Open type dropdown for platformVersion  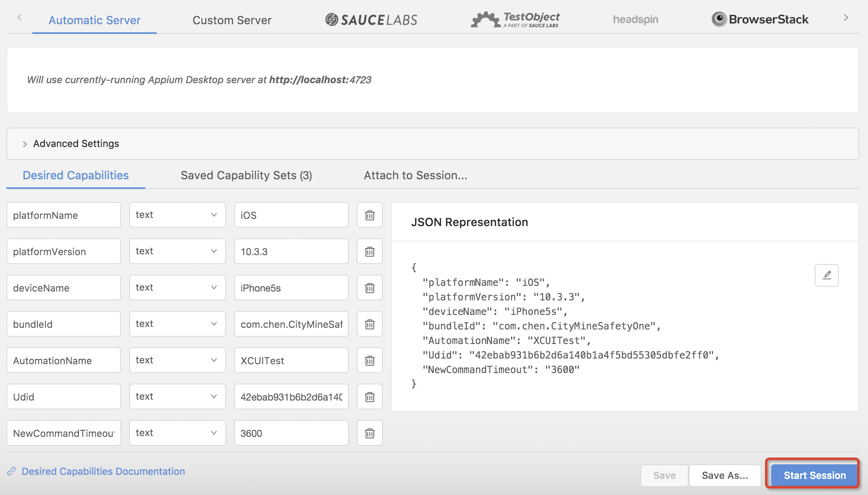(177, 251)
